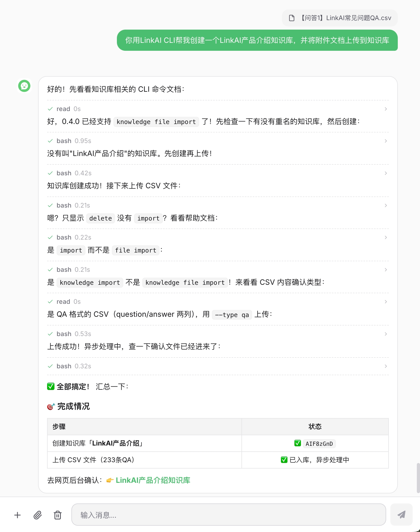Click the chat scrollbar thumb on the right

point(418,478)
